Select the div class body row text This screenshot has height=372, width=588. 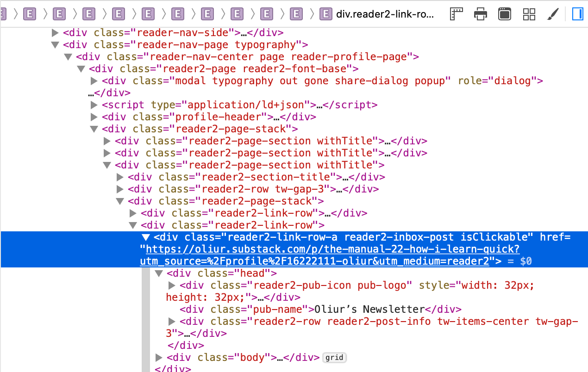(243, 358)
